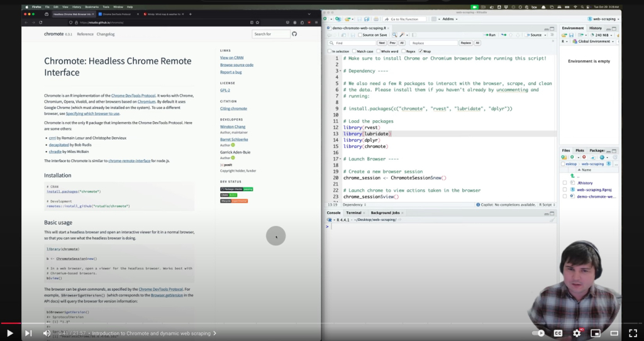Open the web-scraping project dropdown
Image resolution: width=644 pixels, height=341 pixels.
[x=603, y=19]
